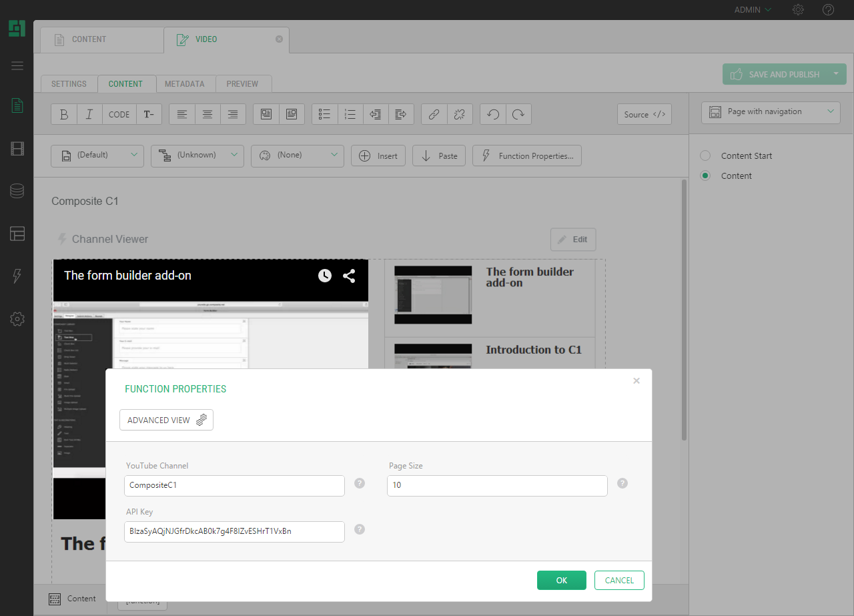The height and width of the screenshot is (616, 854).
Task: Click the Introduction to C1 video thumbnail
Action: click(433, 356)
